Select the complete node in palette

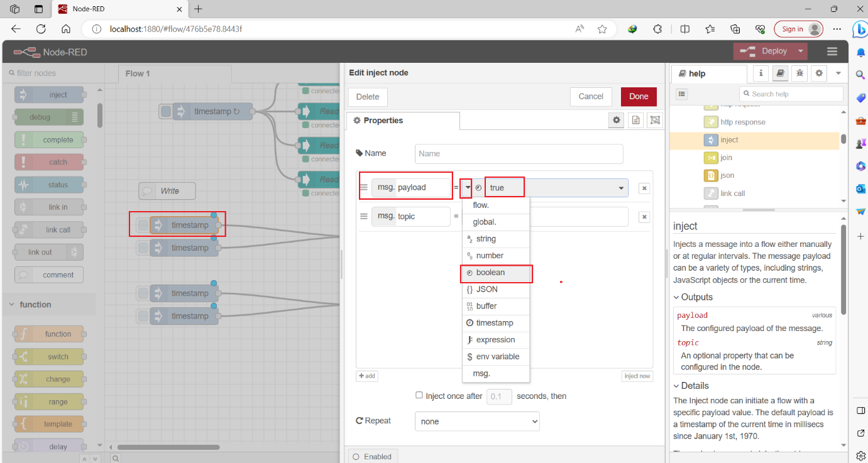49,139
